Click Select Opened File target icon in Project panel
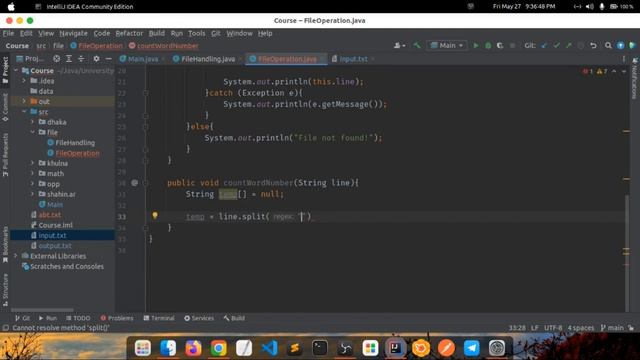This screenshot has width=640, height=360. [x=56, y=59]
